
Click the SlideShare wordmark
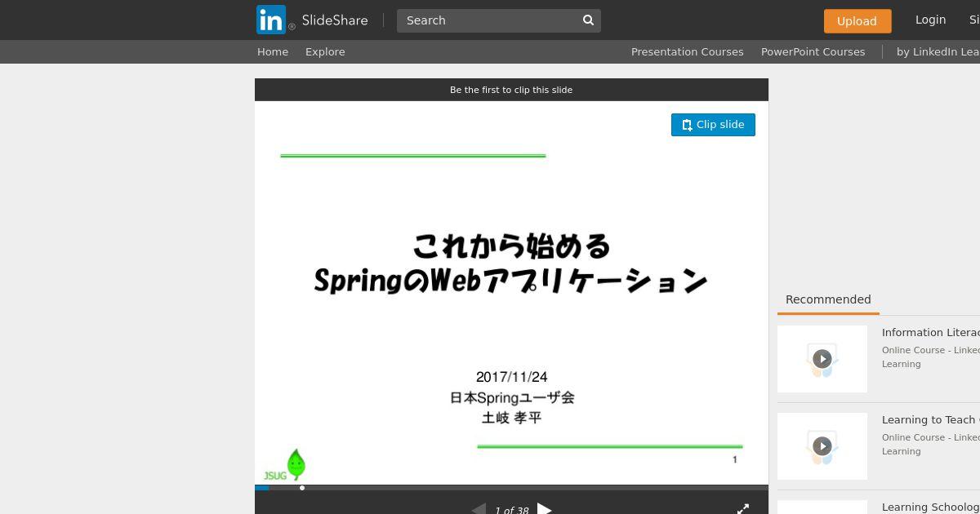335,20
